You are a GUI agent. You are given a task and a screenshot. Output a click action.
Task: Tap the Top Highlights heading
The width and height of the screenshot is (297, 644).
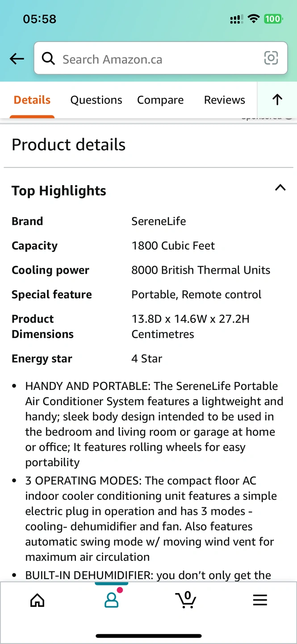click(x=59, y=191)
